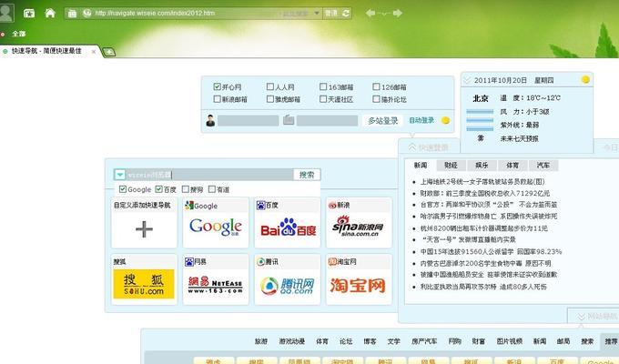Open the Taobao 淘宝网 shortcut tile
The image size is (619, 364).
(x=359, y=279)
